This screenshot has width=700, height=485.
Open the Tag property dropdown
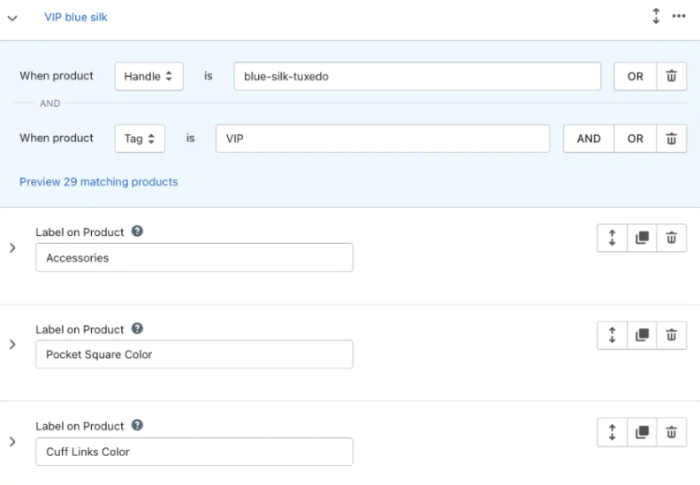pos(139,139)
